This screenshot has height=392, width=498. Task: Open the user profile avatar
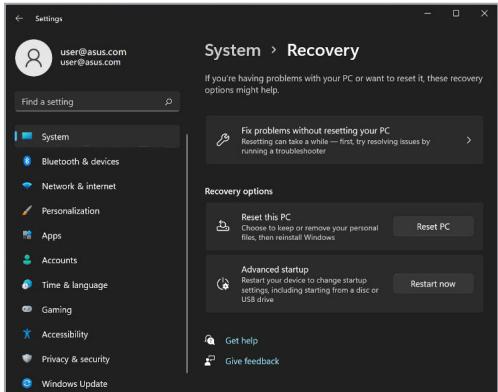tap(34, 58)
